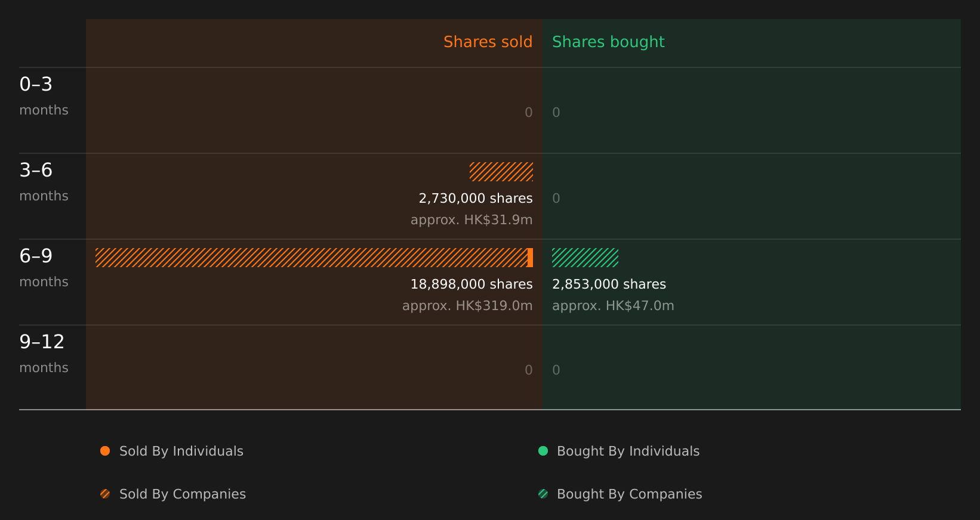Click the 3–6 months orange hatched bar

501,172
